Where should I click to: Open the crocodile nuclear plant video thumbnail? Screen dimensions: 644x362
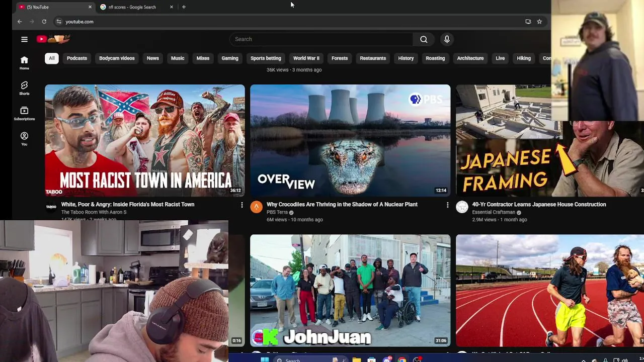(350, 140)
